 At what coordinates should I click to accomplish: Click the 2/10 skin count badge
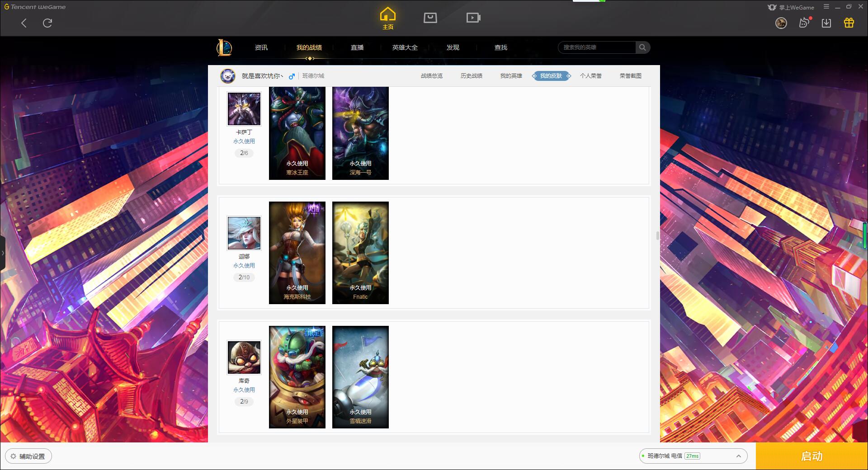tap(244, 277)
